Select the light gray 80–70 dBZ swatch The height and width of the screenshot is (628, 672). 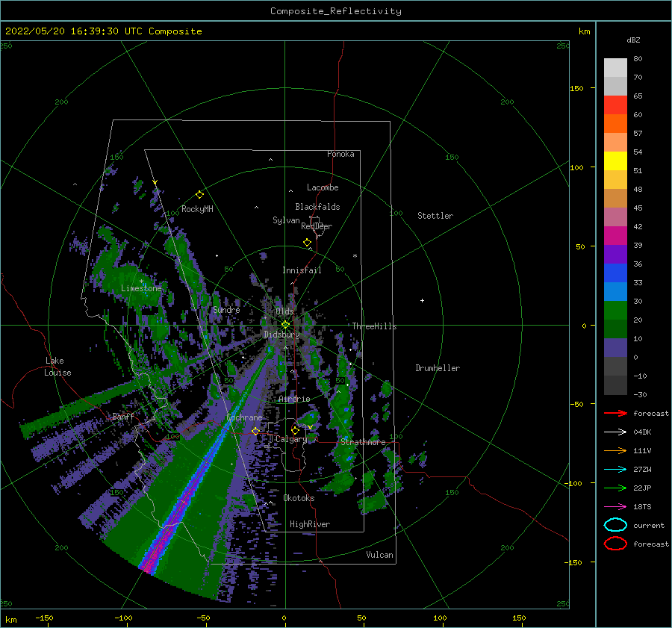click(615, 68)
